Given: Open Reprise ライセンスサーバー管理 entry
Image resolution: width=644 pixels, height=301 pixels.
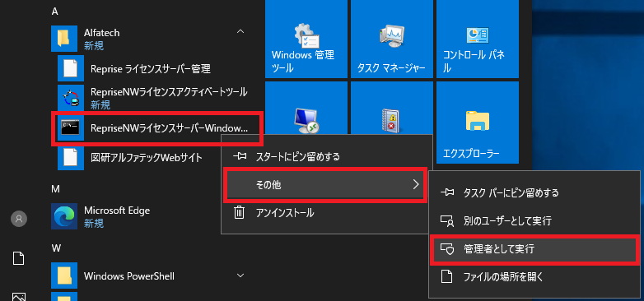Looking at the screenshot, I should coord(151,68).
